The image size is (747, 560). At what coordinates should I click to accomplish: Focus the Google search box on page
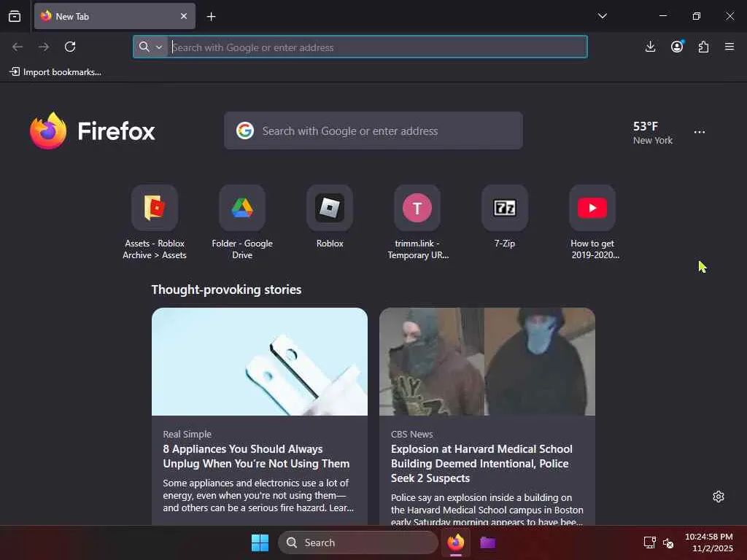(373, 131)
